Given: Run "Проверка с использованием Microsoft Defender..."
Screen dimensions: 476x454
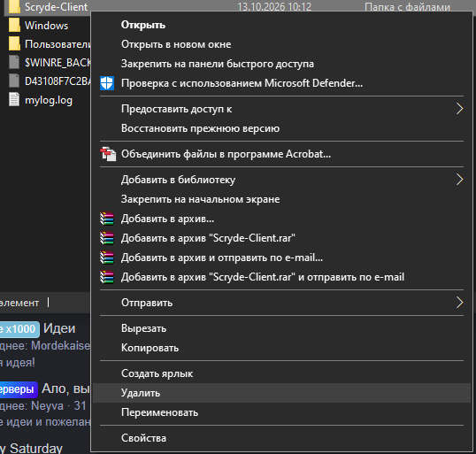Looking at the screenshot, I should (281, 83).
